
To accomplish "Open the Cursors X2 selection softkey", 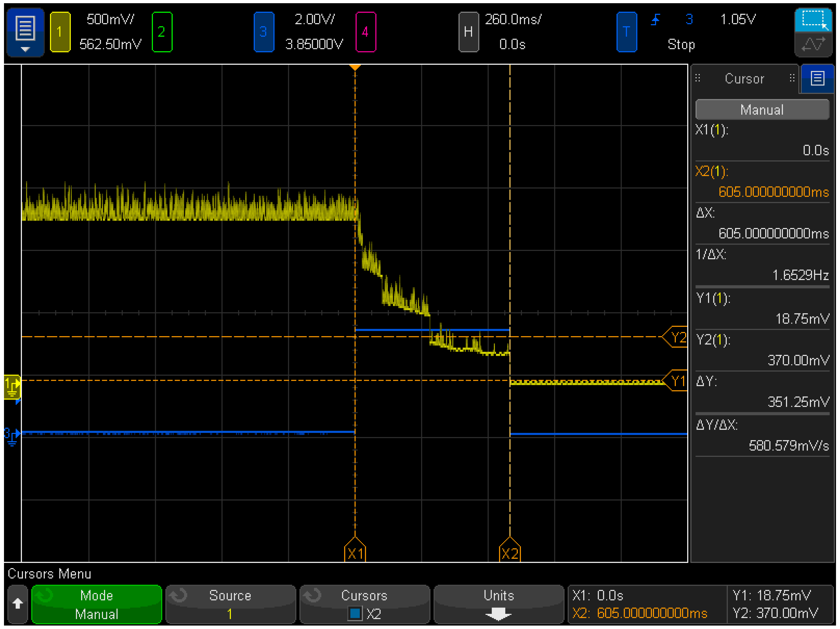I will (364, 604).
